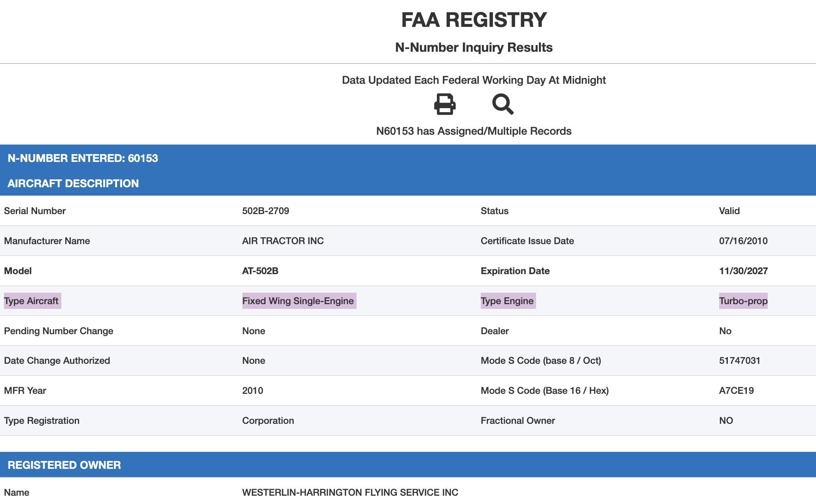
Task: Click certificate issue date 07/16/2010
Action: pyautogui.click(x=743, y=241)
